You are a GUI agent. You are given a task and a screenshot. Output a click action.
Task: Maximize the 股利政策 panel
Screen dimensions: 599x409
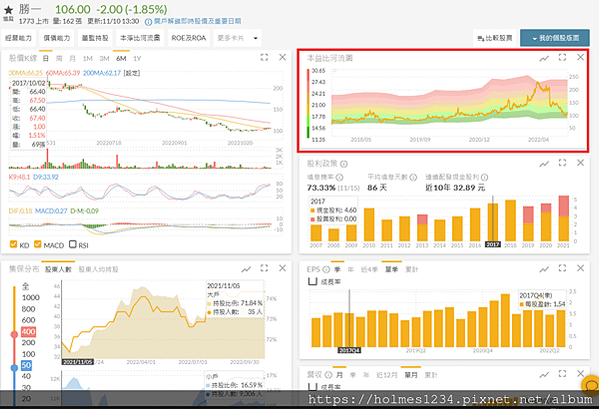tap(562, 163)
